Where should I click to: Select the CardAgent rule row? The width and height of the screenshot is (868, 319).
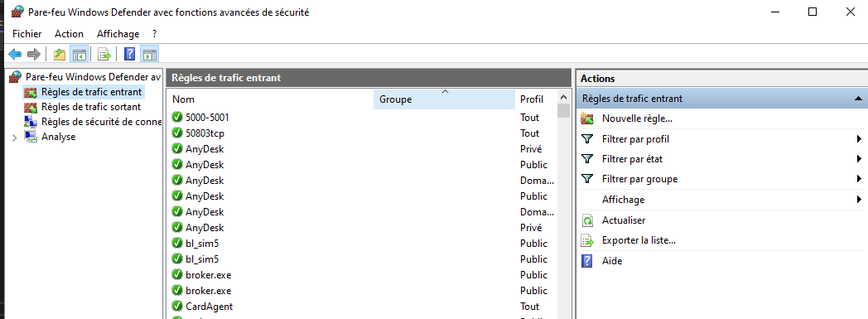pos(363,307)
